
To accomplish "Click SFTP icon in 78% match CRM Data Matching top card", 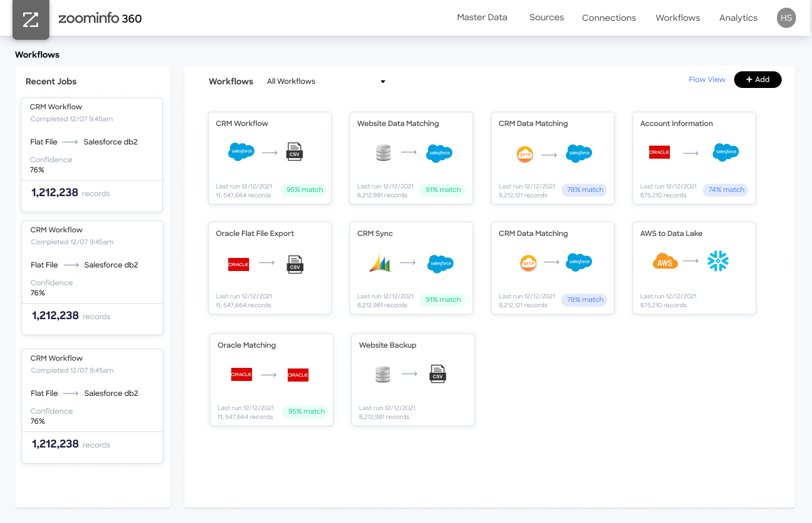I will coord(525,155).
